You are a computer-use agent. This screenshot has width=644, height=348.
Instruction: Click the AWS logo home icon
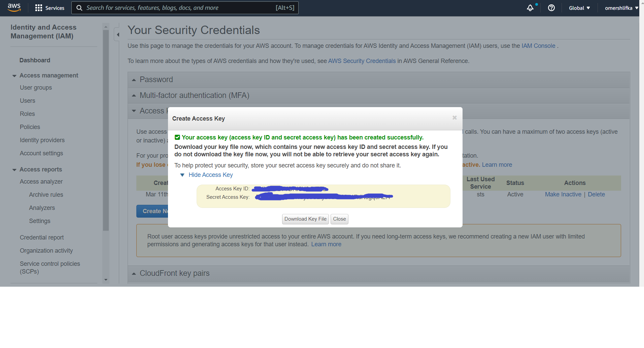[14, 7]
